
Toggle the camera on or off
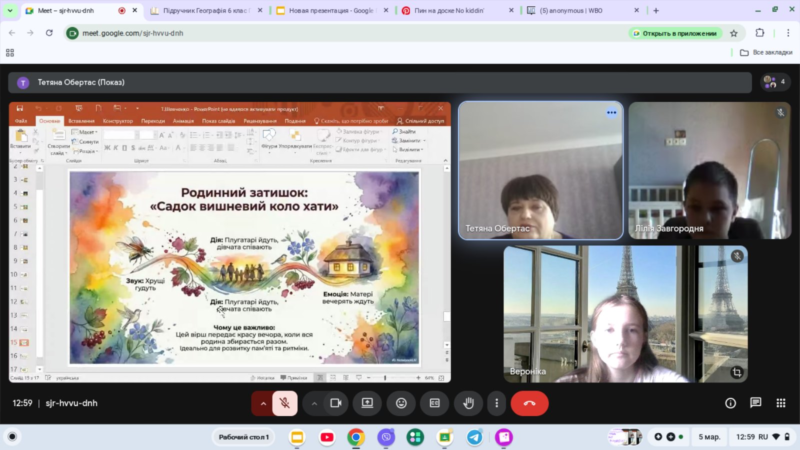pos(336,403)
